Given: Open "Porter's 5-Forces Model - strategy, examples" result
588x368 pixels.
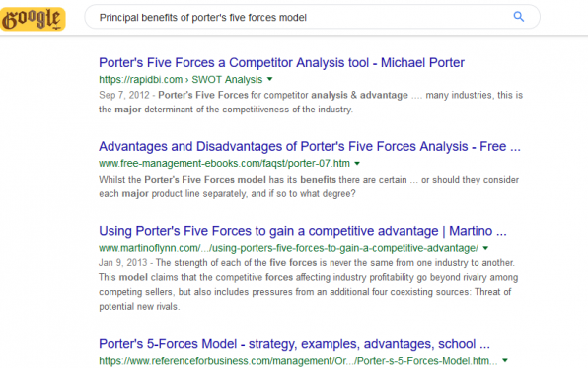Looking at the screenshot, I should (294, 344).
